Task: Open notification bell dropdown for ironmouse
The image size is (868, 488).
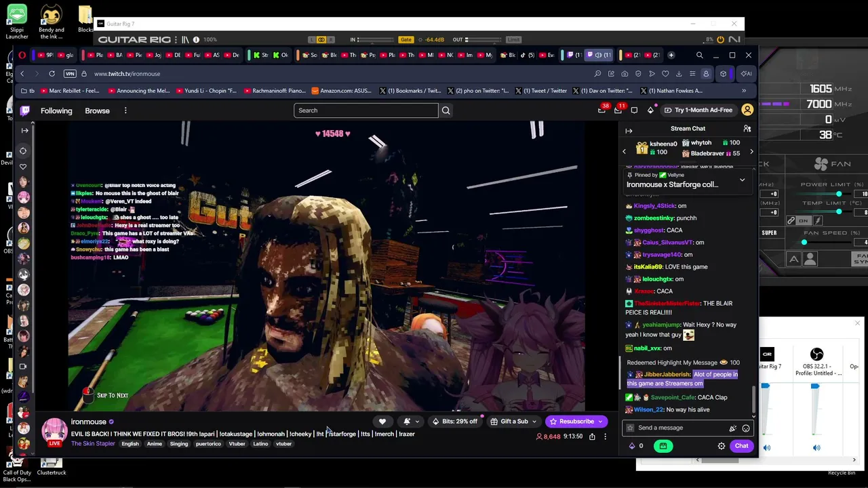Action: coord(411,422)
